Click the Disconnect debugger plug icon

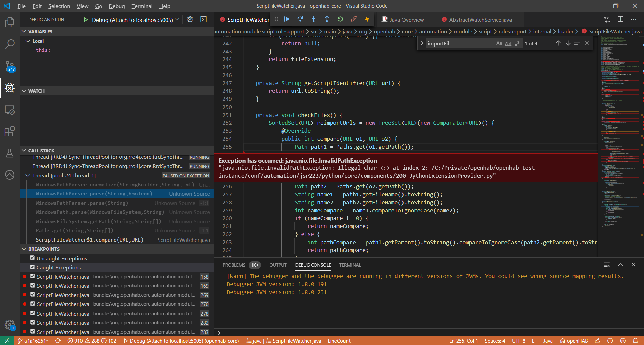pos(354,19)
